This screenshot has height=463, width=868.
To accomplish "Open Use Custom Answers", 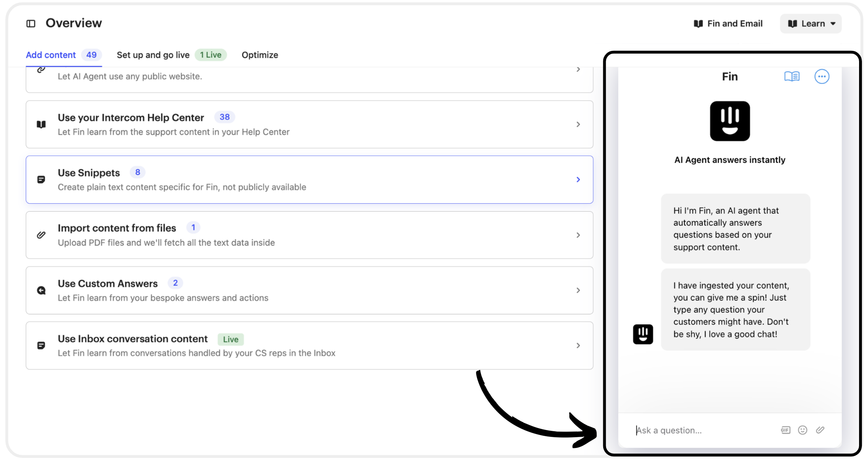I will (x=309, y=290).
